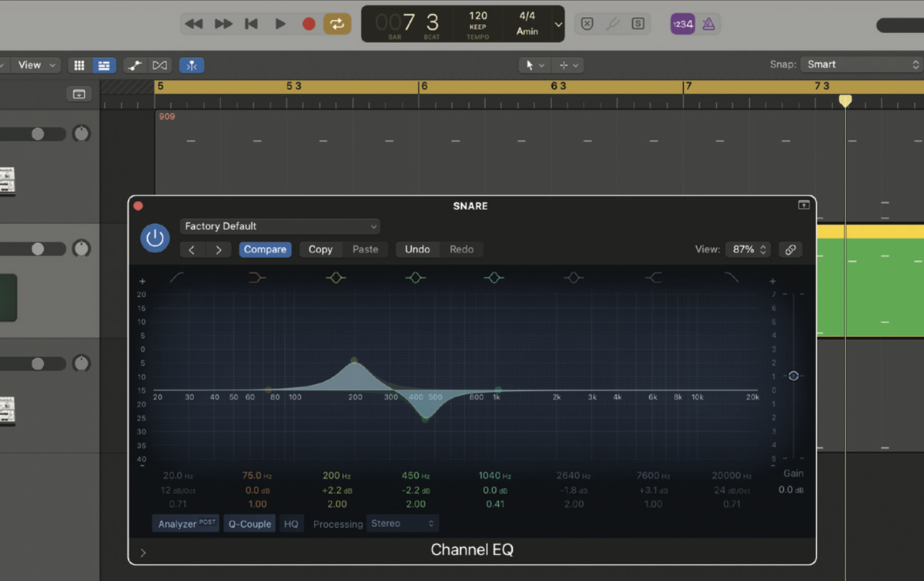Image resolution: width=924 pixels, height=581 pixels.
Task: Enable HQ mode in Channel EQ
Action: 291,523
